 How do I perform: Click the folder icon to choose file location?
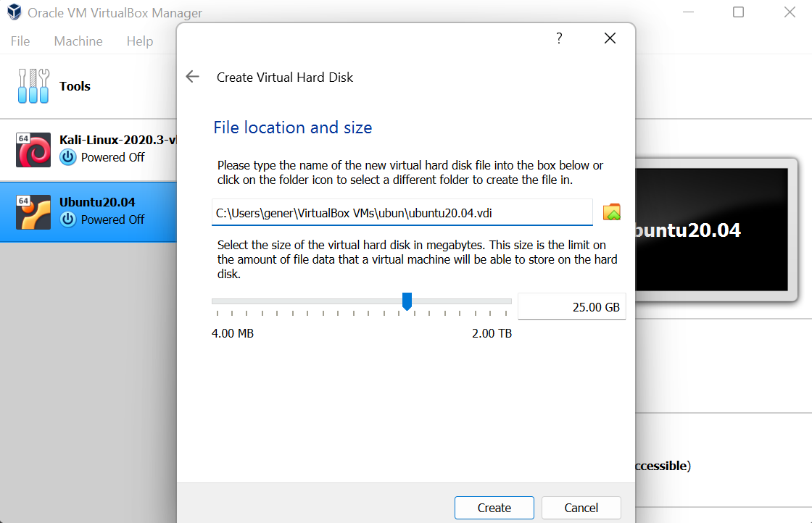click(x=612, y=212)
